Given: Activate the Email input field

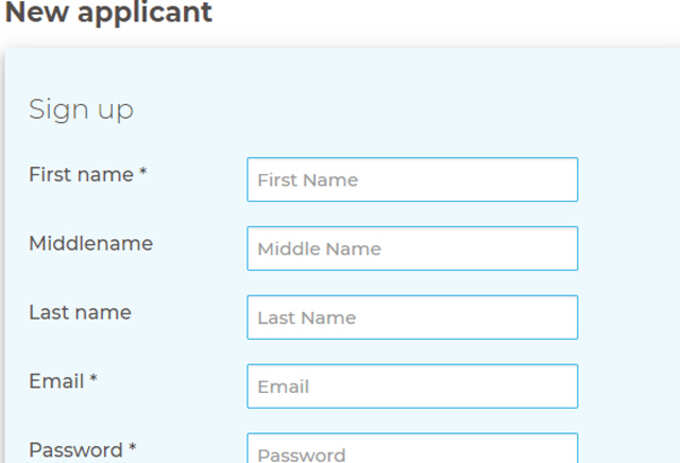Looking at the screenshot, I should click(412, 386).
